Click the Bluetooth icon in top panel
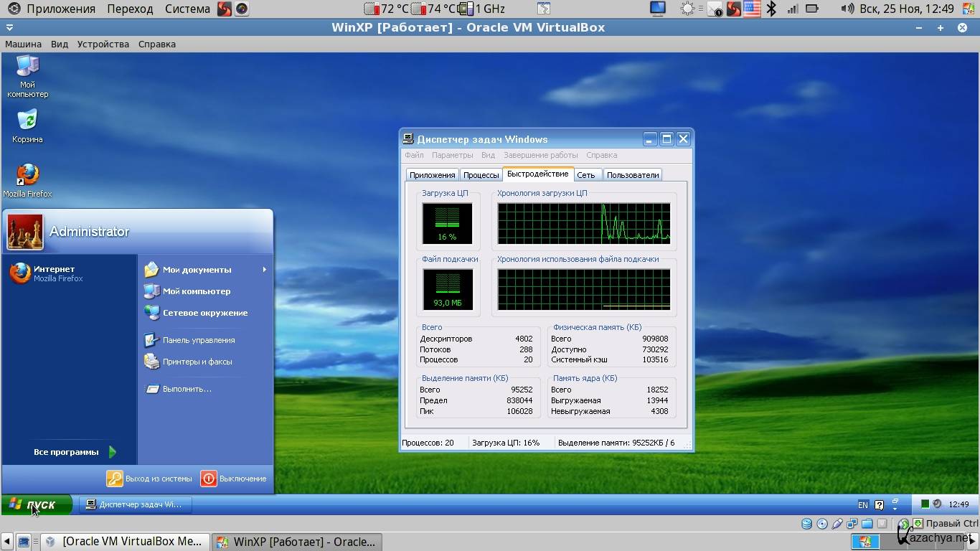Screen dimensions: 980x551 [771, 9]
